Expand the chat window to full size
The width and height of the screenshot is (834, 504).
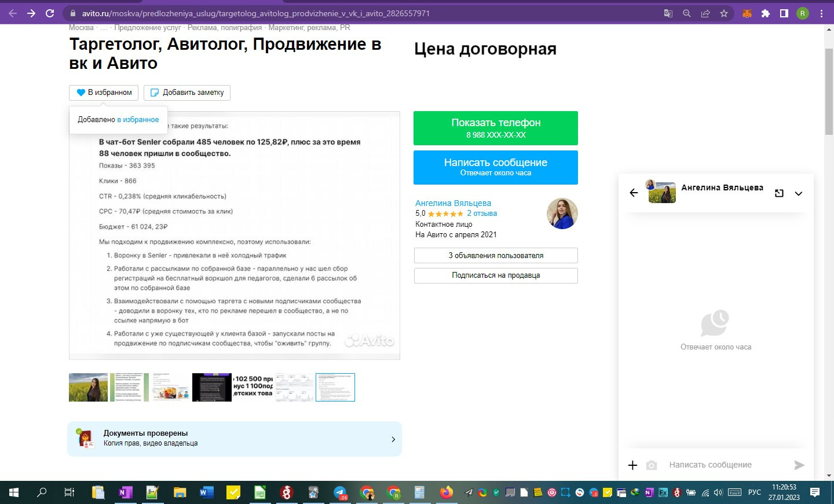pos(779,193)
